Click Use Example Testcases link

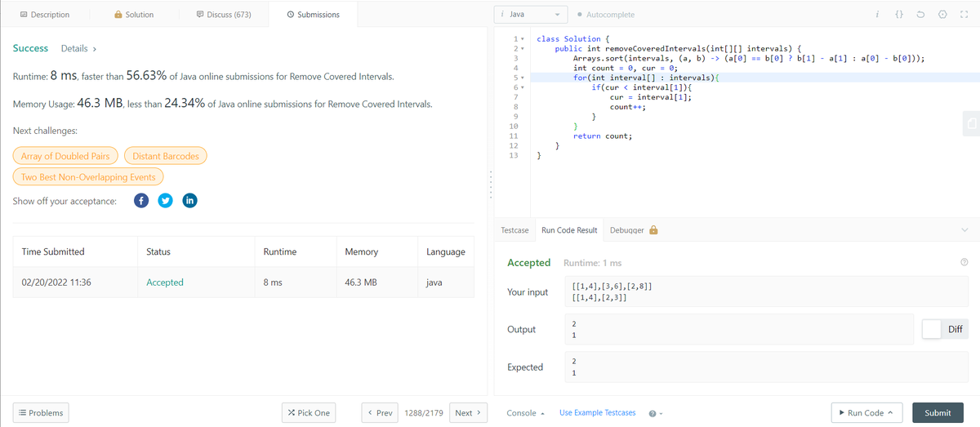point(597,412)
